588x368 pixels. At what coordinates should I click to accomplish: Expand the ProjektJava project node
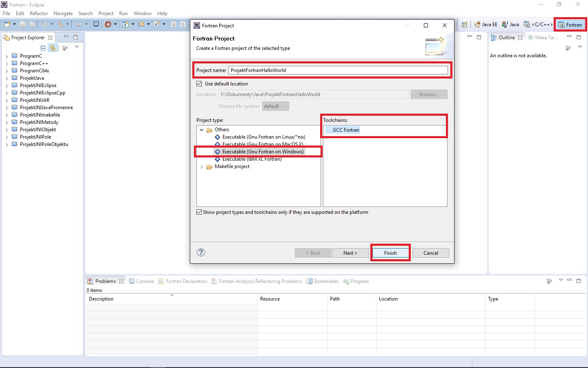[7, 79]
